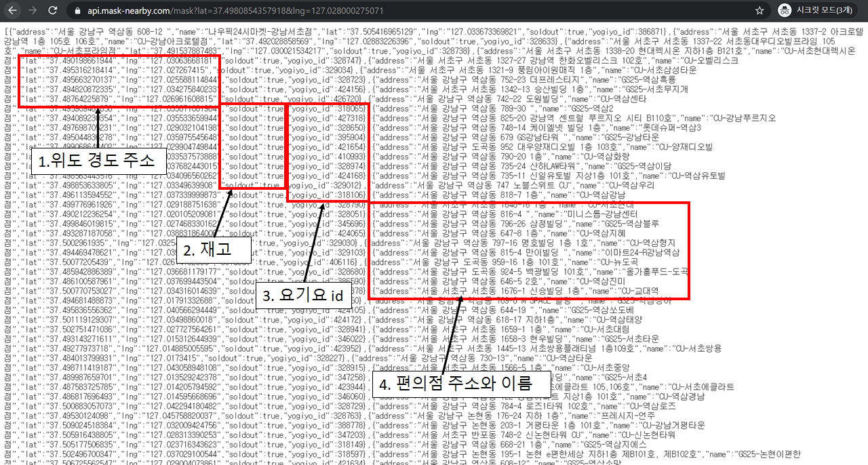Bookmark this page with the star icon

(x=760, y=11)
